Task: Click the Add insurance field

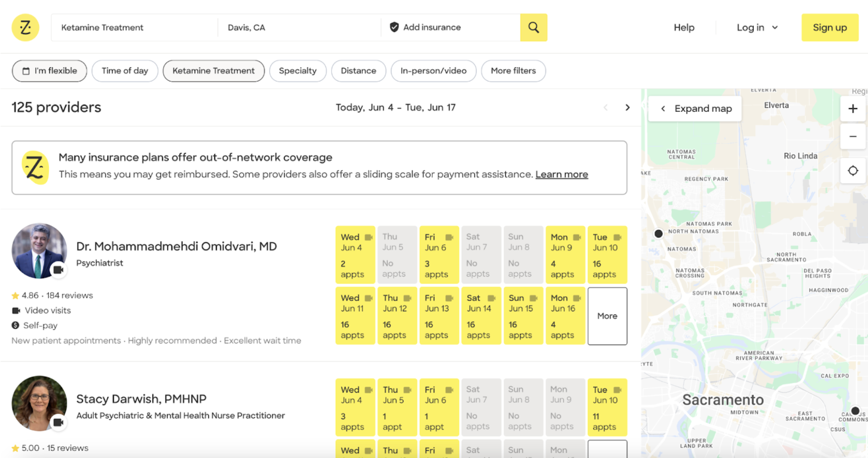Action: click(x=451, y=27)
